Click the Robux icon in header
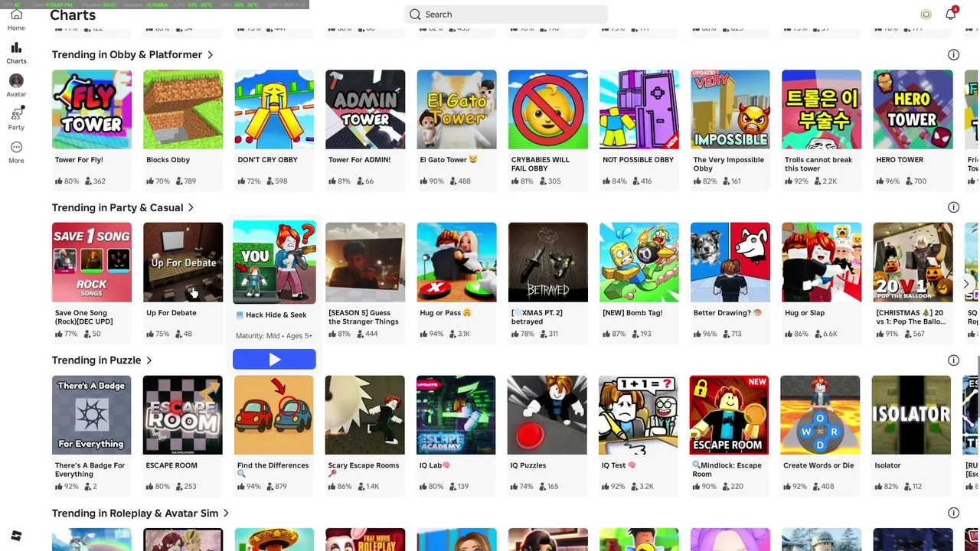This screenshot has width=980, height=551. (x=926, y=15)
